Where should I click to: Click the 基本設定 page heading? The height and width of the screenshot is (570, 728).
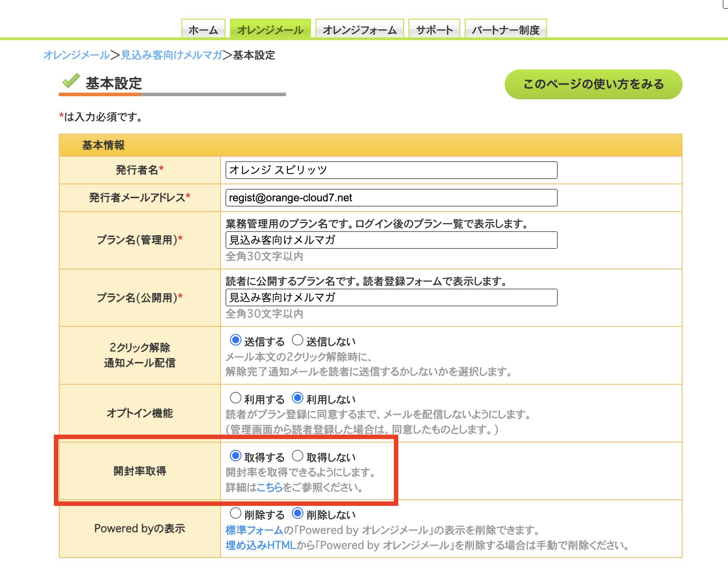tap(114, 83)
